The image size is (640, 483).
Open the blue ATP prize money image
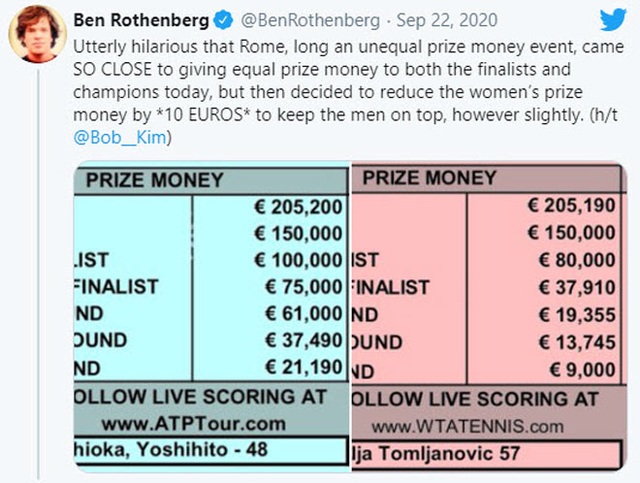coord(212,316)
